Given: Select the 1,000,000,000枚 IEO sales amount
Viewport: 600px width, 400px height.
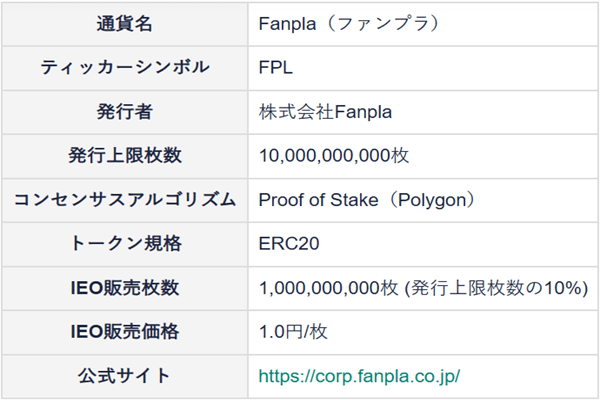Looking at the screenshot, I should [330, 288].
